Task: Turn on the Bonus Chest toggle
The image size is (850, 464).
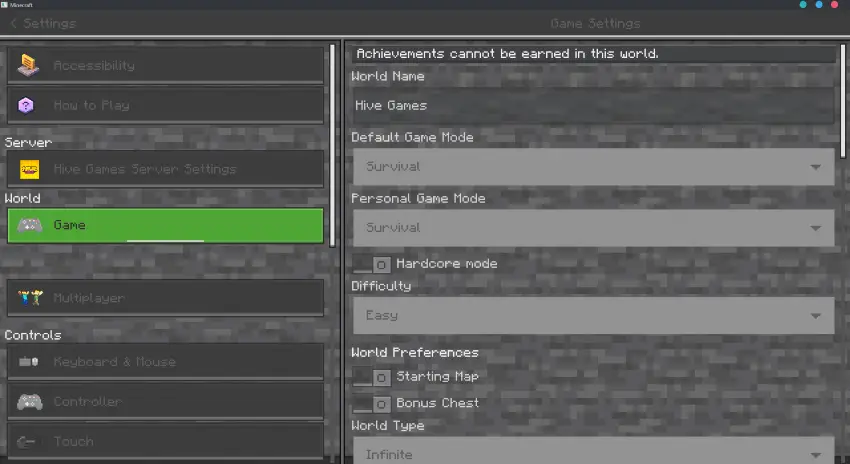Action: (x=371, y=403)
